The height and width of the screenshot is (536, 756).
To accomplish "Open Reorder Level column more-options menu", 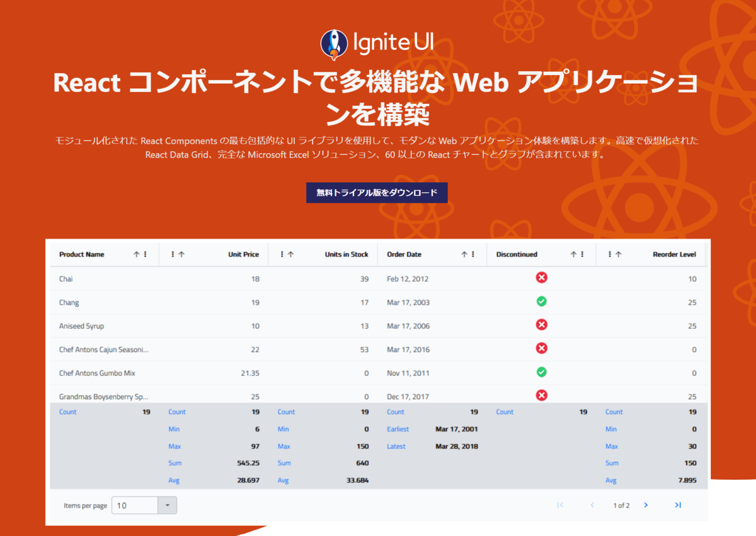I will (610, 254).
